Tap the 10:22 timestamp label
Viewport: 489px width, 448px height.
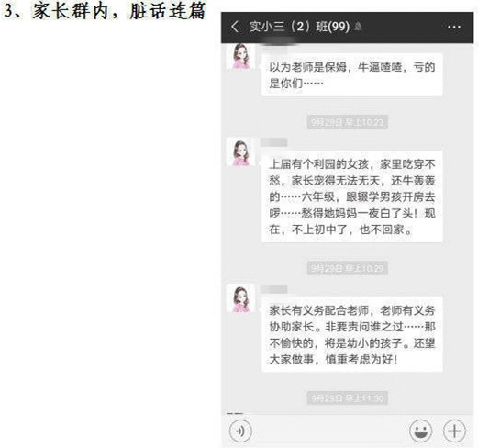[347, 122]
